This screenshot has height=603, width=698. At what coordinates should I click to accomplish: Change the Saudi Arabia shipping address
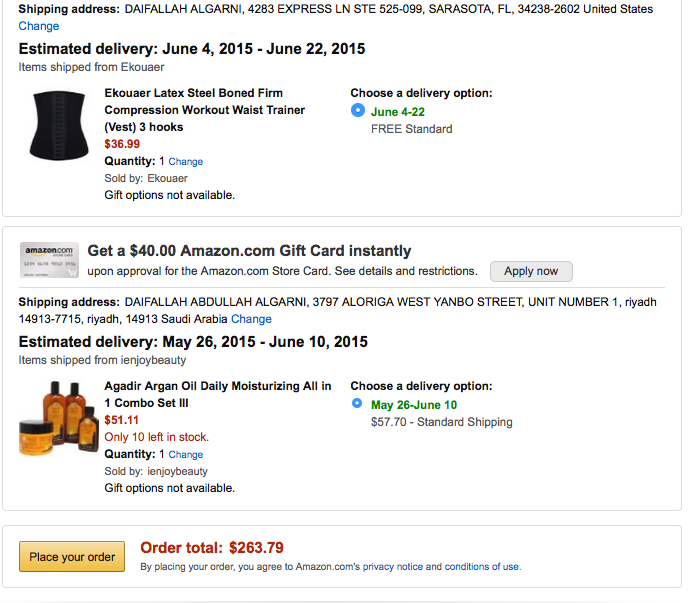coord(251,319)
